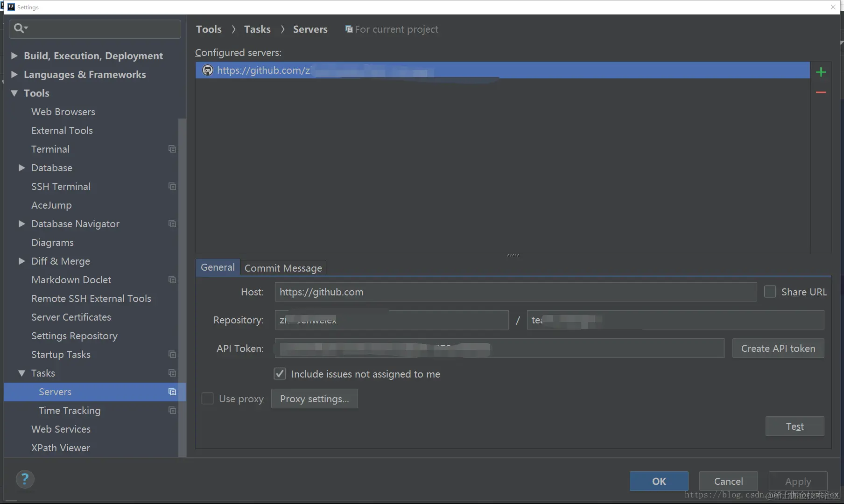Click the settings tree vertical scrollbar

pyautogui.click(x=182, y=287)
